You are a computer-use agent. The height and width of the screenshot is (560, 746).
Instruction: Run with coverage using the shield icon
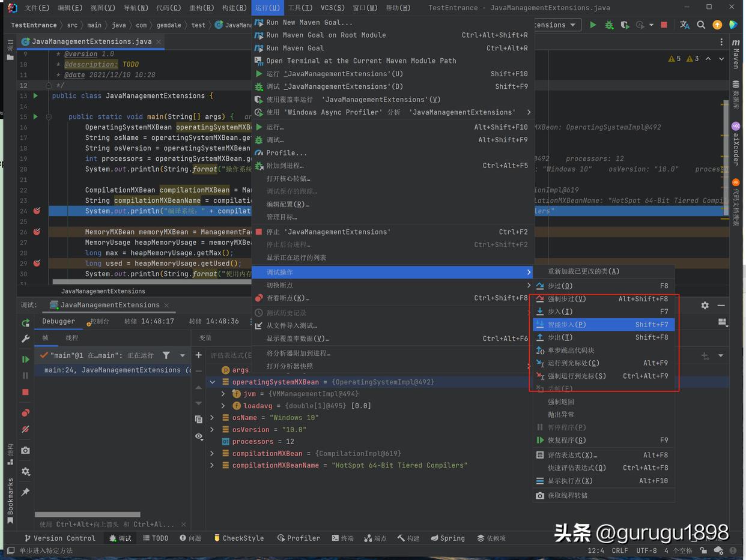625,25
